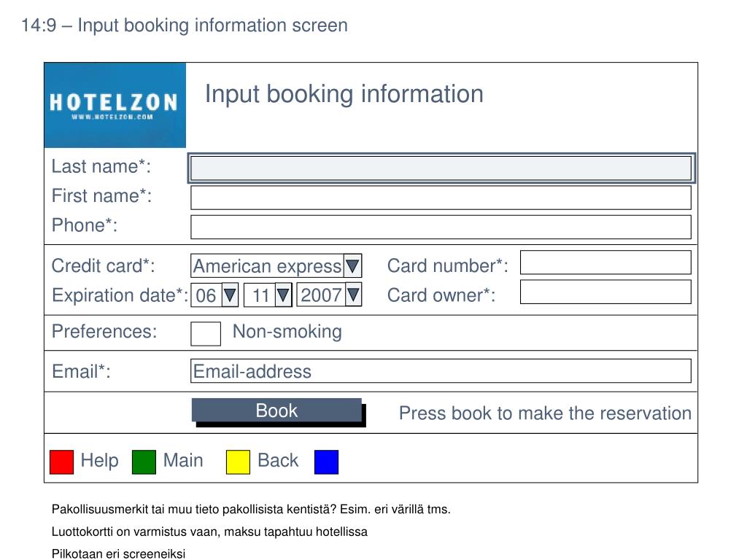Click the Main label
Screen dimensions: 747x560
(x=183, y=461)
